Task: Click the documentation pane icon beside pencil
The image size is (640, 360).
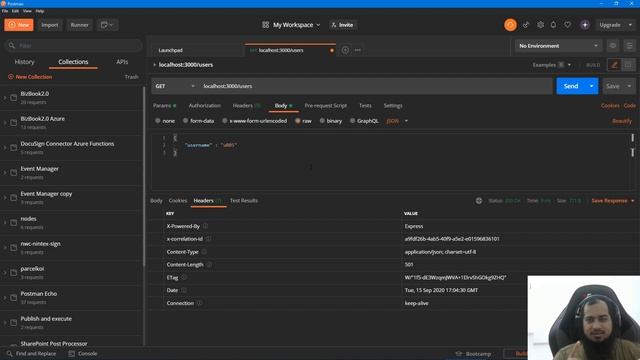Action: click(x=628, y=65)
